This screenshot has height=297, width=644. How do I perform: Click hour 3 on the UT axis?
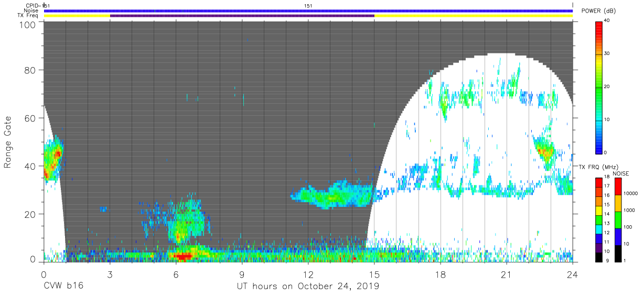coord(110,274)
